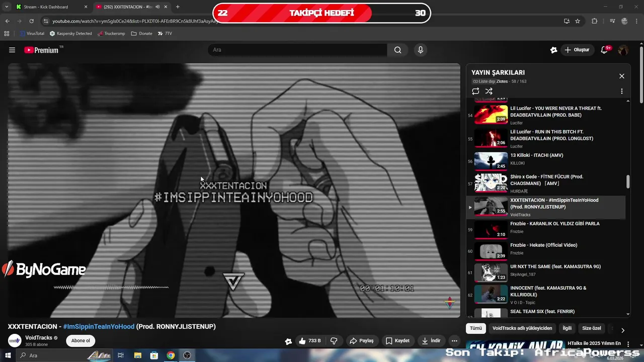
Task: Select VoidTracks adlı yükleyiciden chip
Action: pos(522,328)
